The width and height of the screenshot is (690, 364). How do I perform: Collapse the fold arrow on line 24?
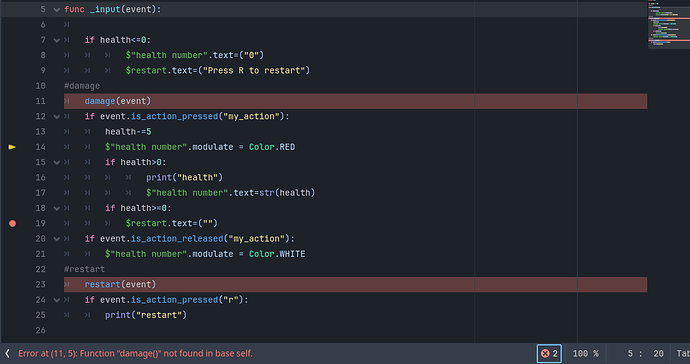click(56, 300)
